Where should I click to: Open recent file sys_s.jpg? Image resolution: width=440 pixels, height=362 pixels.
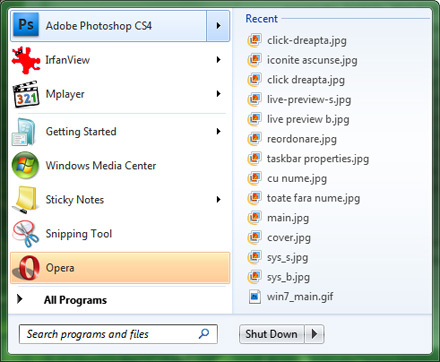(x=287, y=257)
